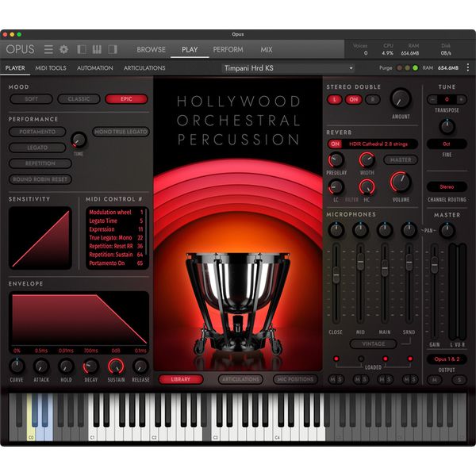Click the Mic Positions button
Image resolution: width=476 pixels, height=476 pixels.
point(295,379)
